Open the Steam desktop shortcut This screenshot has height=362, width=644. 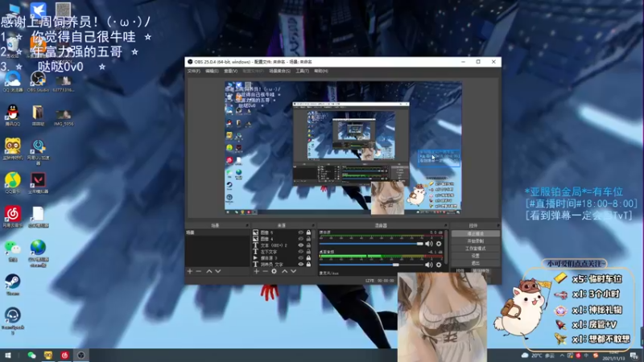coord(13,285)
